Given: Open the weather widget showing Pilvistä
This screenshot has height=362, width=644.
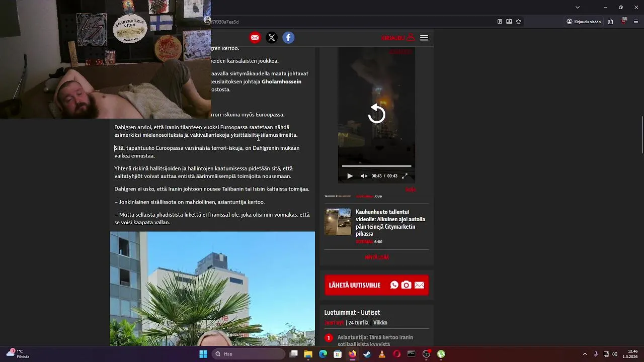Looking at the screenshot, I should tap(18, 354).
